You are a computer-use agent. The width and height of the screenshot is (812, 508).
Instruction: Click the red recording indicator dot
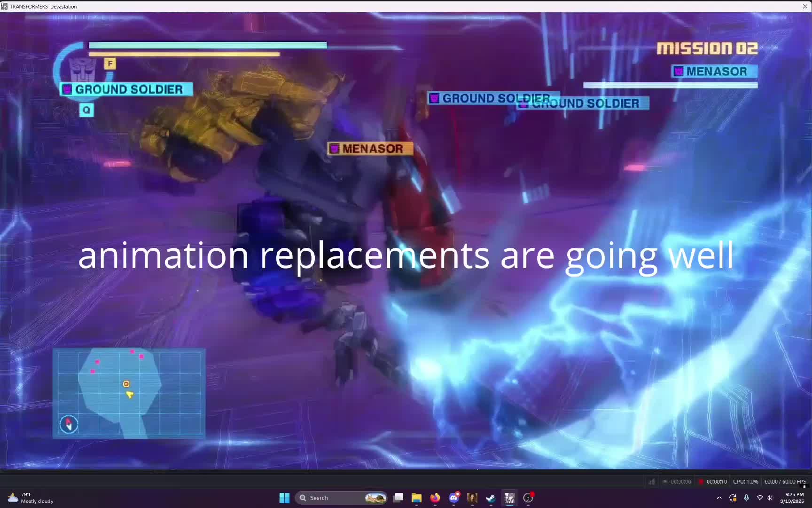(x=701, y=482)
